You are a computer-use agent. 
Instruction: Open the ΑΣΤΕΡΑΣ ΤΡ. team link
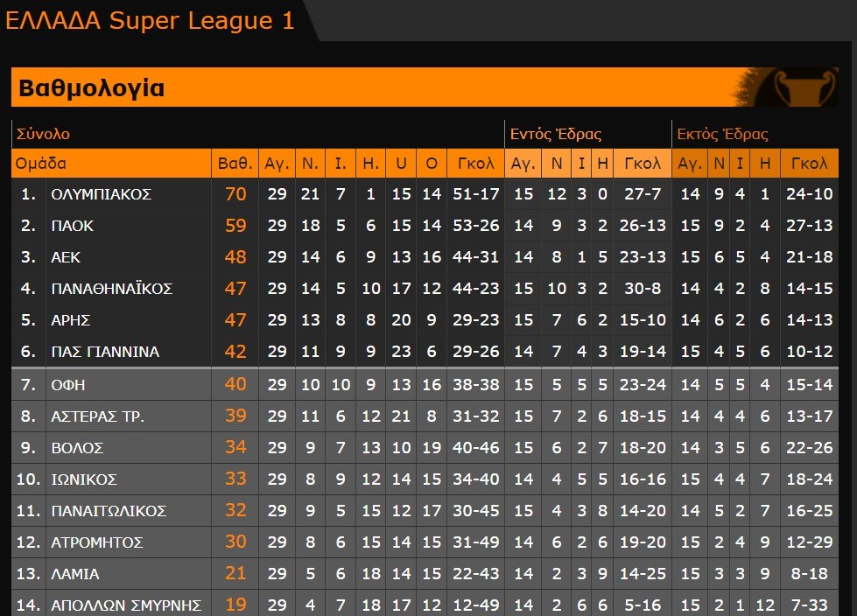coord(98,416)
